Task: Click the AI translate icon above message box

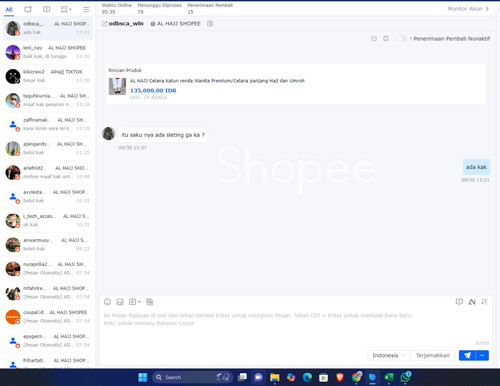Action: (472, 302)
